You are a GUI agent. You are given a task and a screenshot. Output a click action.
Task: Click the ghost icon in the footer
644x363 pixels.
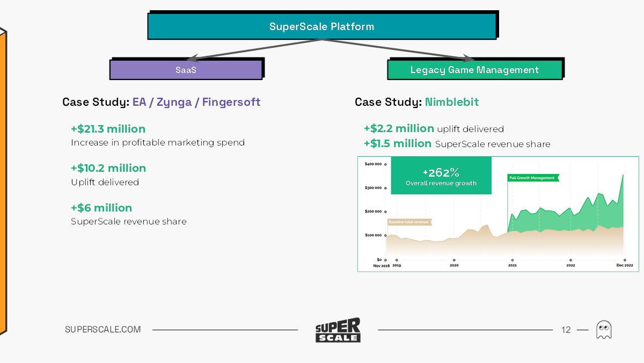[x=604, y=330]
